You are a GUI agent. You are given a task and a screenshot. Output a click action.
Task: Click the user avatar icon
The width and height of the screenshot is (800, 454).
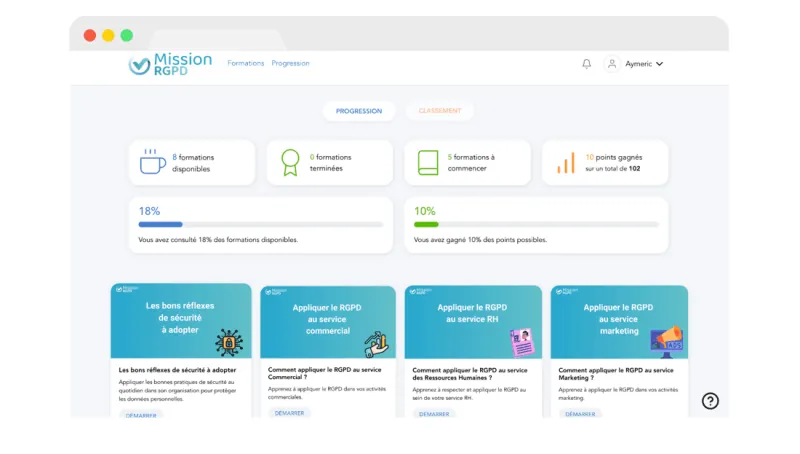click(x=612, y=64)
